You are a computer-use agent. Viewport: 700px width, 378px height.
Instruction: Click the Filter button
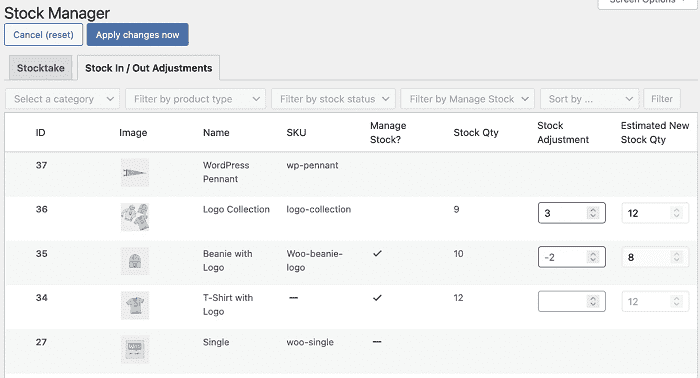pos(662,99)
